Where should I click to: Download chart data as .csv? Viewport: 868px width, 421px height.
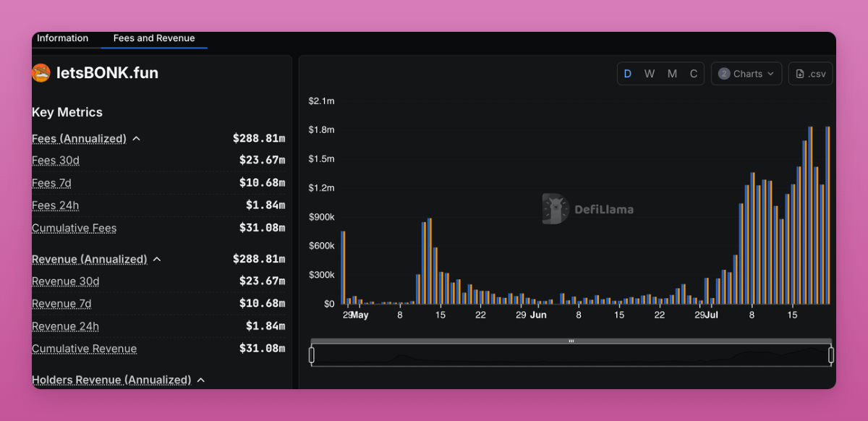(810, 74)
